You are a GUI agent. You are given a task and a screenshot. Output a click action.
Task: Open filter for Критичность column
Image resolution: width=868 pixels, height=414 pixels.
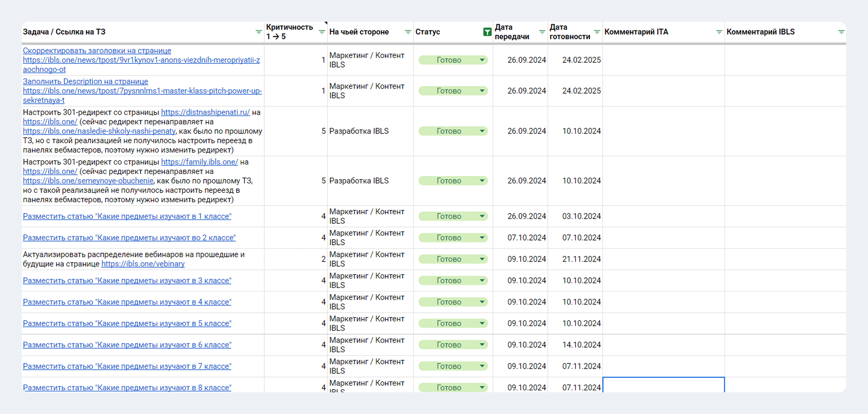[322, 32]
